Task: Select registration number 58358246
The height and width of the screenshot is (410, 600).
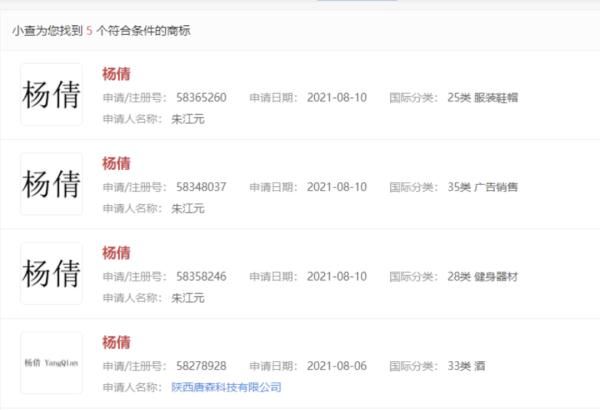Action: coord(201,276)
